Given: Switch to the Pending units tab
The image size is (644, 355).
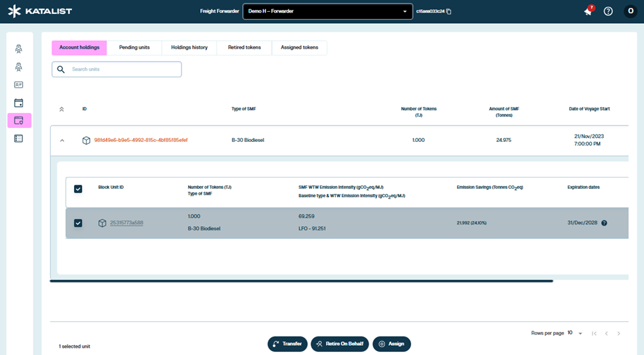Looking at the screenshot, I should (134, 48).
